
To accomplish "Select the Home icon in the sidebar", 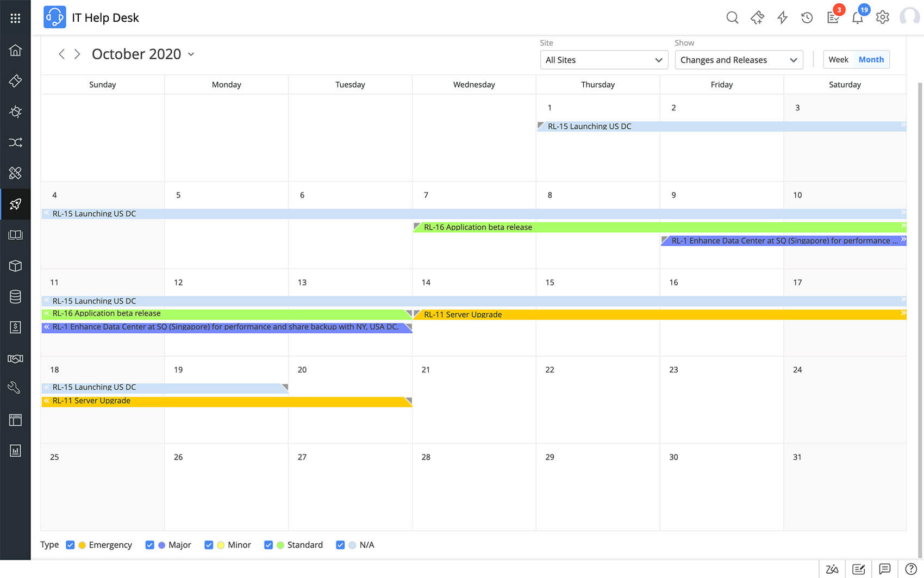I will tap(16, 50).
